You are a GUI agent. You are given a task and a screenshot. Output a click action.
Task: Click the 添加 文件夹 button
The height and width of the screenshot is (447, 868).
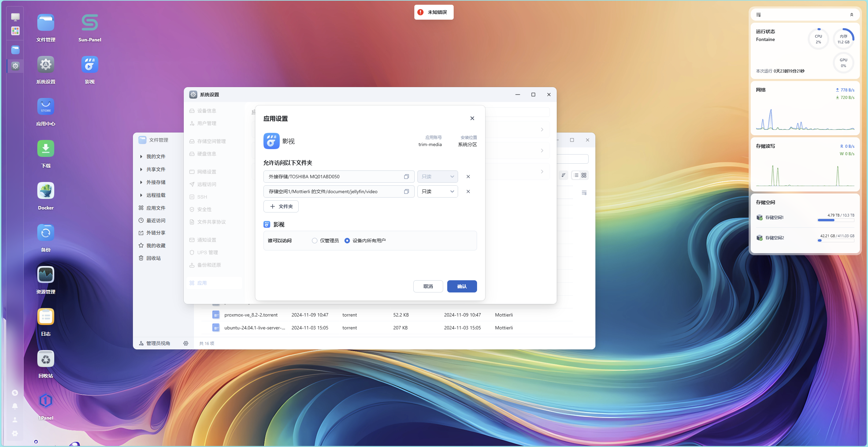coord(281,206)
